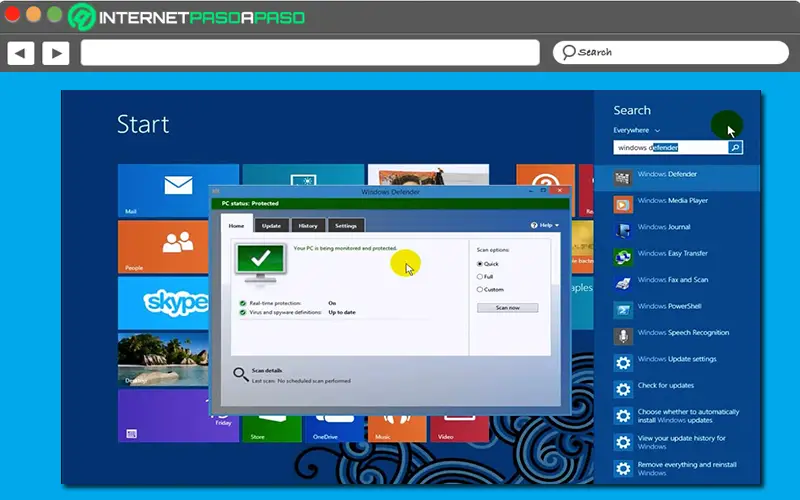
Task: Click the windows defender search input field
Action: 671,147
